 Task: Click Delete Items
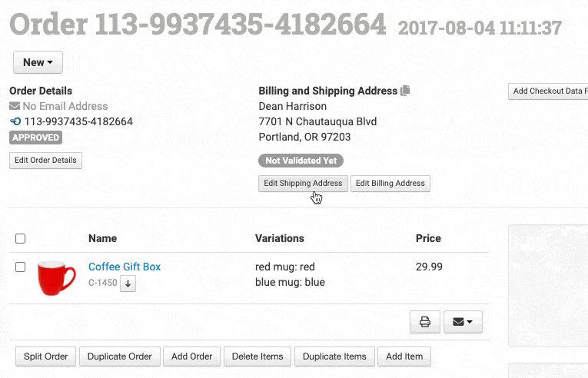[x=257, y=356]
